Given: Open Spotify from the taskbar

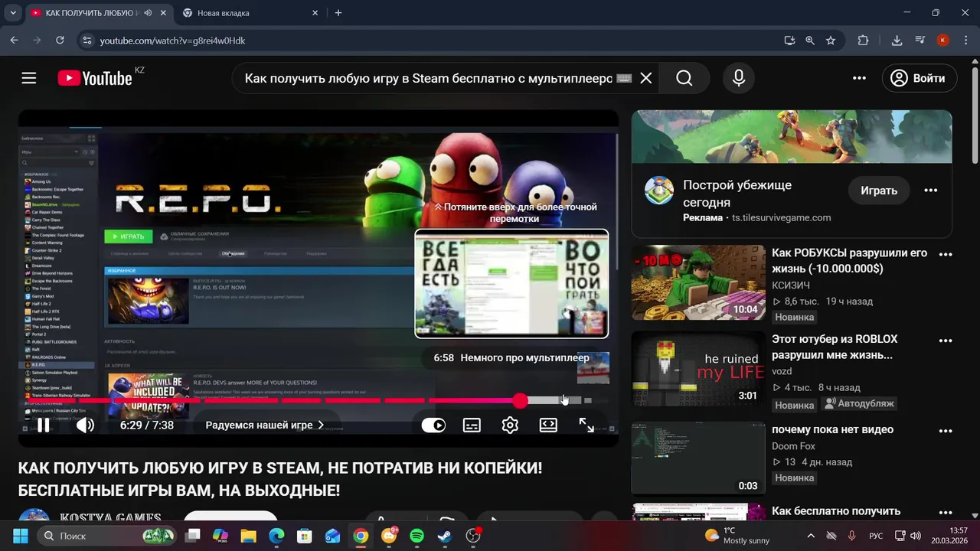Looking at the screenshot, I should (416, 536).
